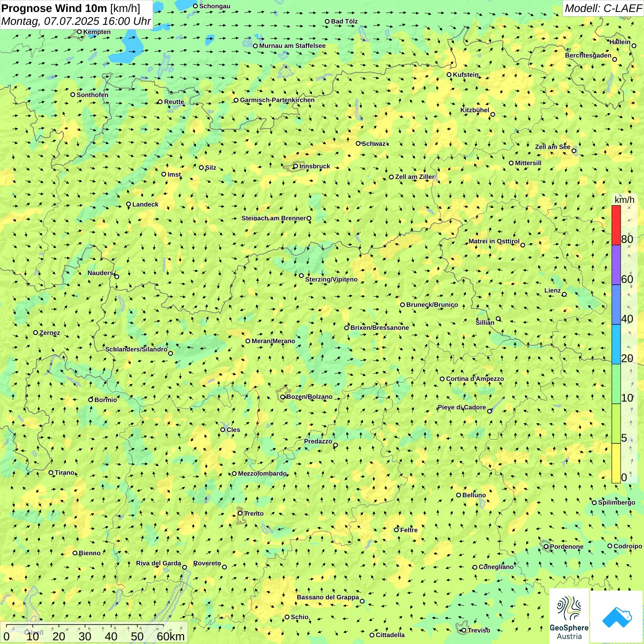Image resolution: width=644 pixels, height=644 pixels.
Task: Click the Kitzbühel location marker
Action: [x=493, y=115]
